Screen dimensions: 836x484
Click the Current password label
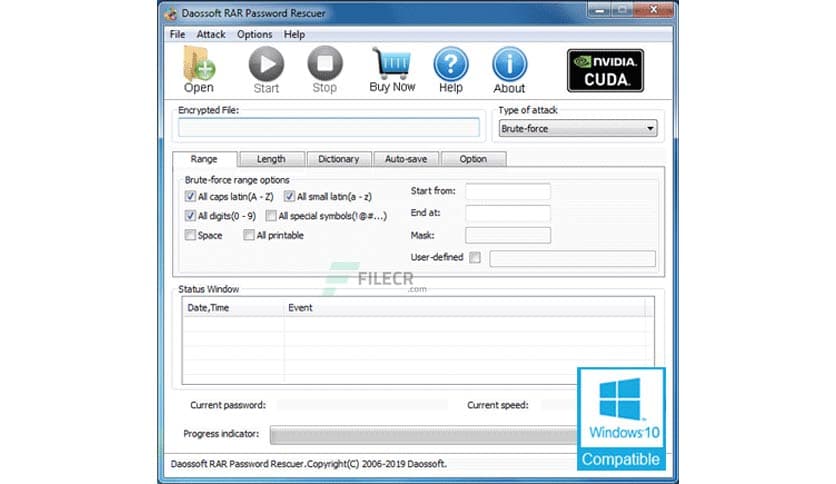(228, 405)
